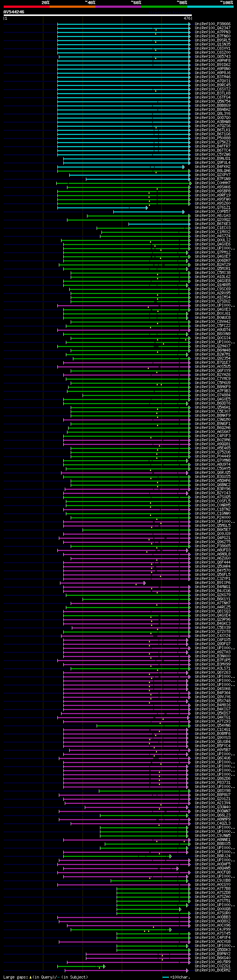Viewport: 237px width, 980px height.
Task: Select the UniRef100_B2AT29 label
Action: click(213, 265)
